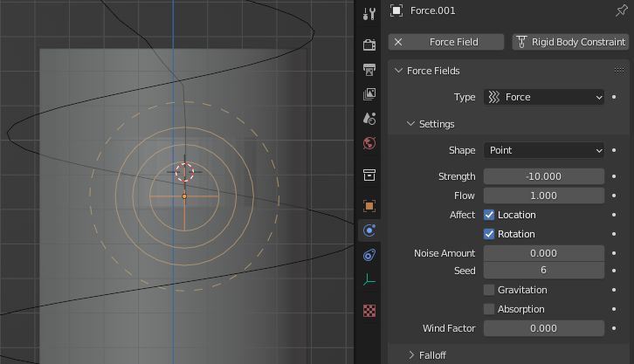Click the Force.001 object icon
The height and width of the screenshot is (364, 634).
coord(396,10)
